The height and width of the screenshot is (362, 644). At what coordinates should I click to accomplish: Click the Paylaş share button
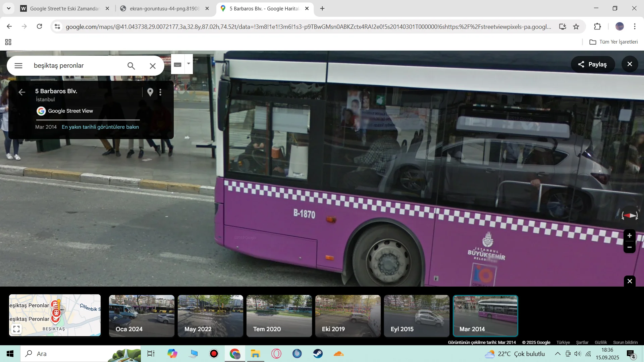point(593,64)
